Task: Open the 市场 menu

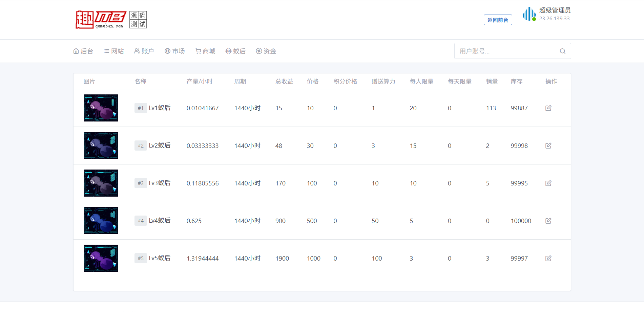Action: click(175, 51)
